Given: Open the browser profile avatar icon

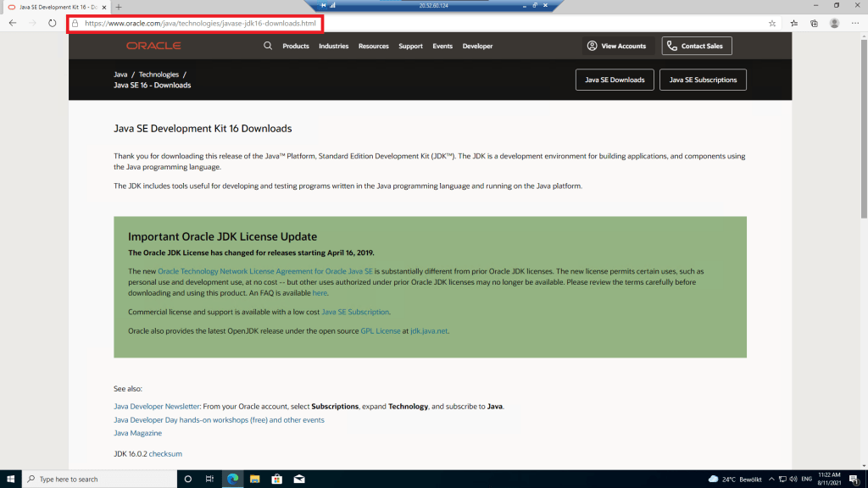Looking at the screenshot, I should [835, 24].
